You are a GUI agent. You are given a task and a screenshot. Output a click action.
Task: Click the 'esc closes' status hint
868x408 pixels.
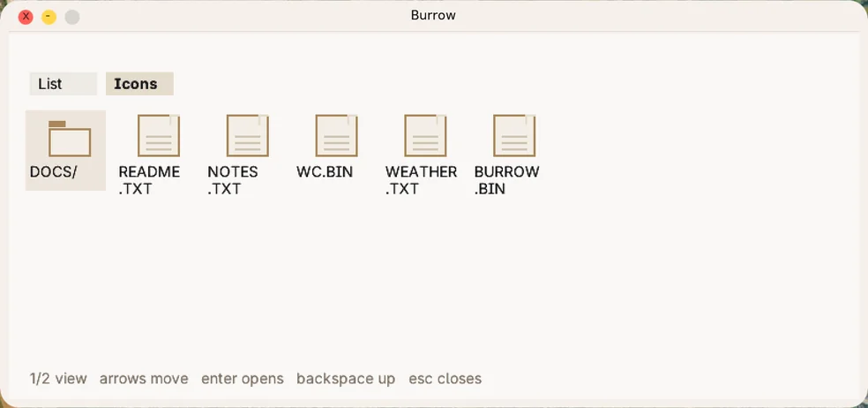[x=445, y=379]
